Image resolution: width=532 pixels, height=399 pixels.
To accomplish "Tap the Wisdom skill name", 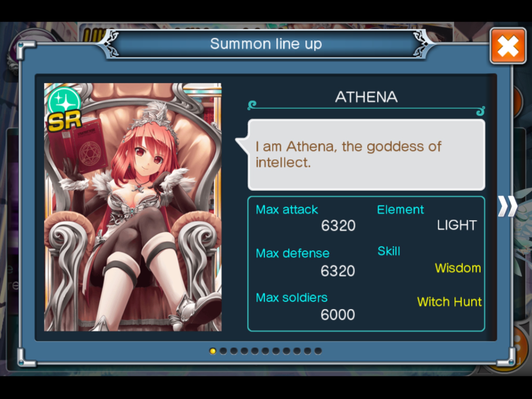I will [x=458, y=268].
